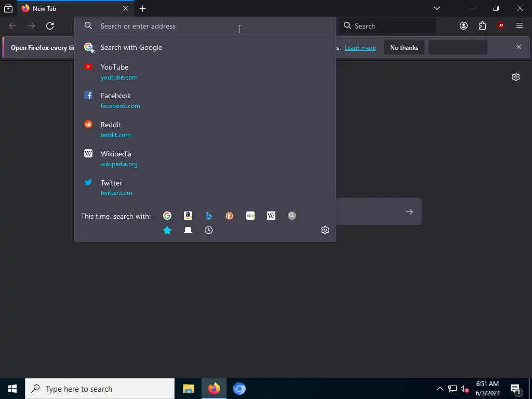Image resolution: width=532 pixels, height=399 pixels.
Task: Click the blank button beside No thanks
Action: click(458, 47)
